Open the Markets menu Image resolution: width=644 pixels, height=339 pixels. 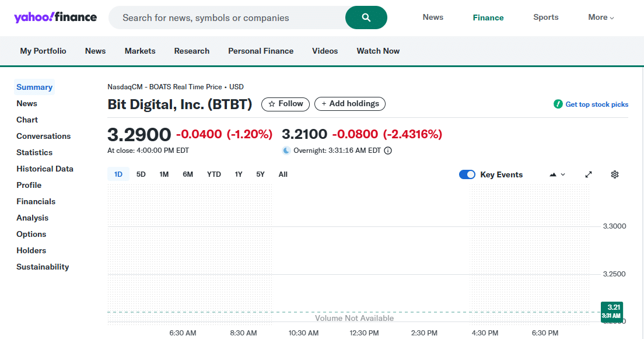pos(140,51)
